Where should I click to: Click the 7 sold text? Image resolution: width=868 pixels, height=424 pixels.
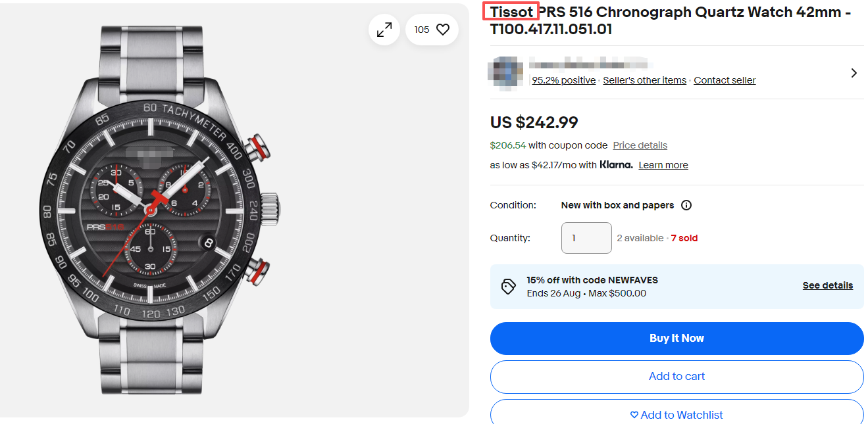pos(684,238)
